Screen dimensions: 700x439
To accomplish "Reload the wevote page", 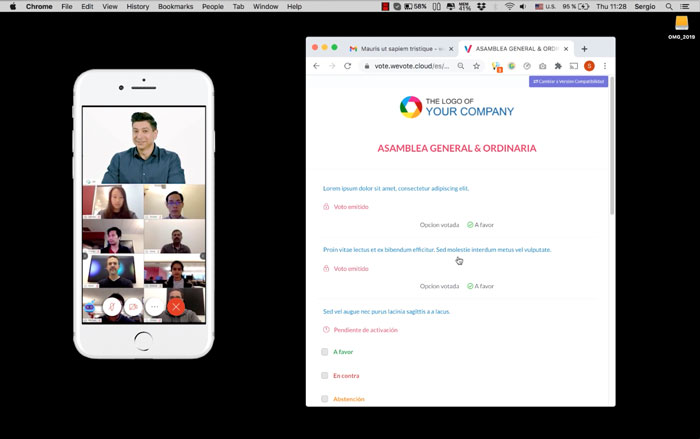I will point(347,66).
